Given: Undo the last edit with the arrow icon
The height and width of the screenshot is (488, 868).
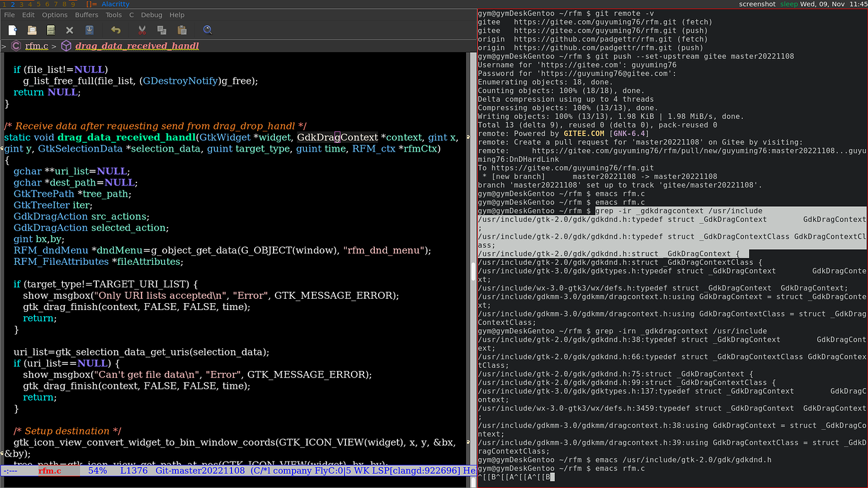Looking at the screenshot, I should point(114,30).
